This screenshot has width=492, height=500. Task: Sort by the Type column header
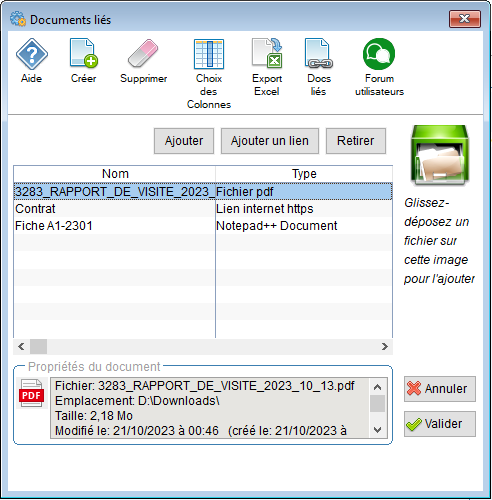pyautogui.click(x=304, y=174)
